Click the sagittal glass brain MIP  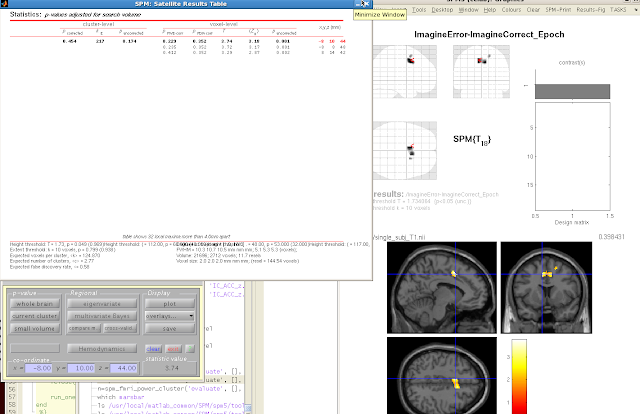click(x=404, y=71)
